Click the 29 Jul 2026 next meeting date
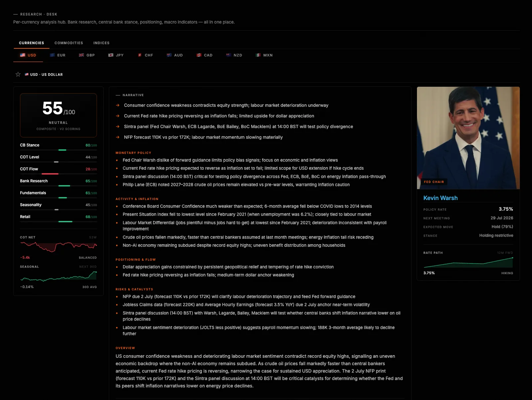Screen dimensions: 532x400 click(x=502, y=218)
